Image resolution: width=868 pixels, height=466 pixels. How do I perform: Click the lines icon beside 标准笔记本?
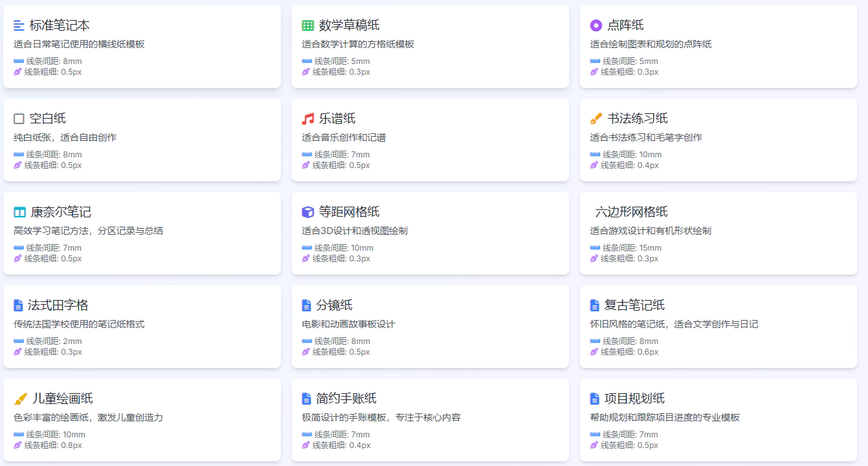pos(19,25)
